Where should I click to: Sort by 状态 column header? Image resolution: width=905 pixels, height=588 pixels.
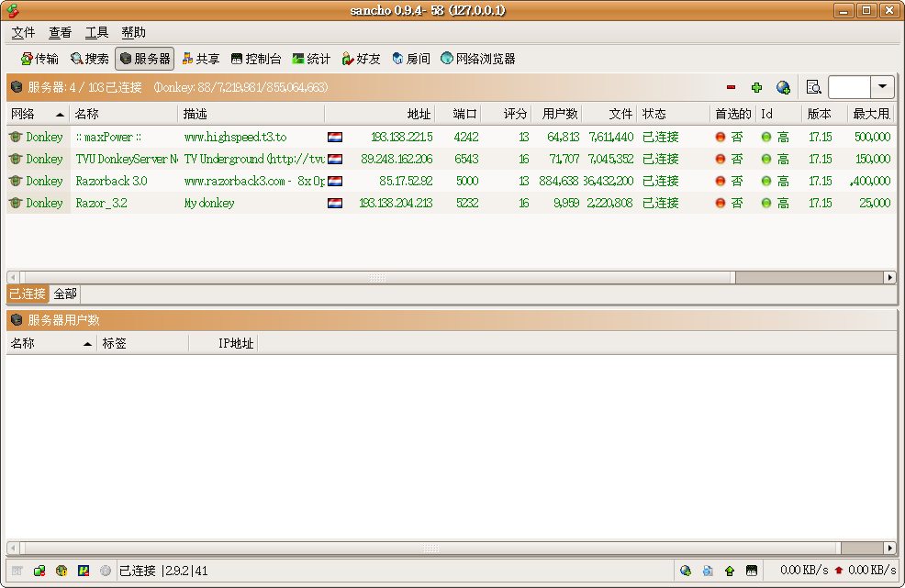tap(673, 115)
